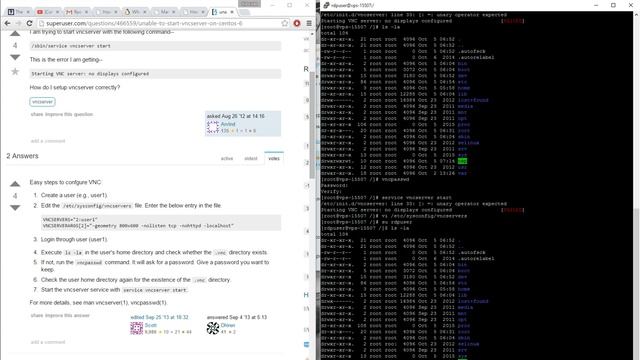Click 'vncpasswd' command line in terminal
Viewport: 640px width, 360px height.
click(x=365, y=180)
